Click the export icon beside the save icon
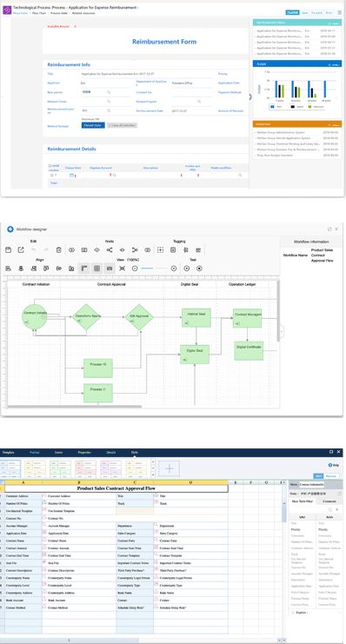The image size is (346, 644). point(21,249)
